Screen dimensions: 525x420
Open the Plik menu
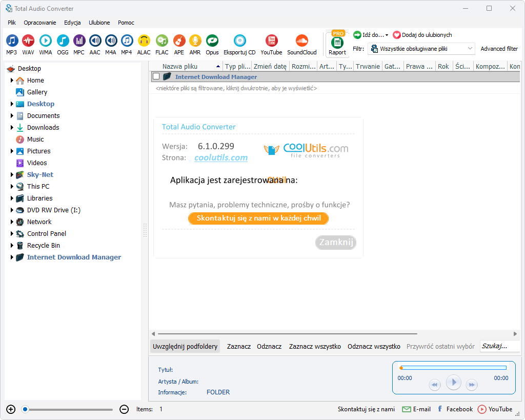tap(12, 23)
